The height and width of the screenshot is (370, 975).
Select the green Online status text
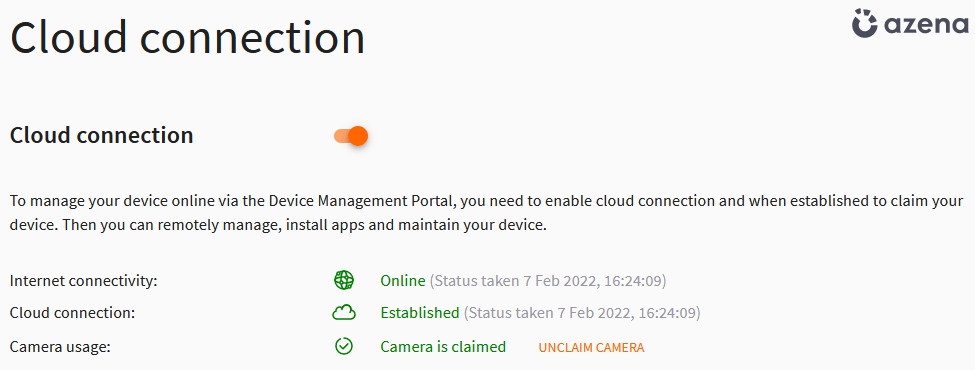point(403,281)
